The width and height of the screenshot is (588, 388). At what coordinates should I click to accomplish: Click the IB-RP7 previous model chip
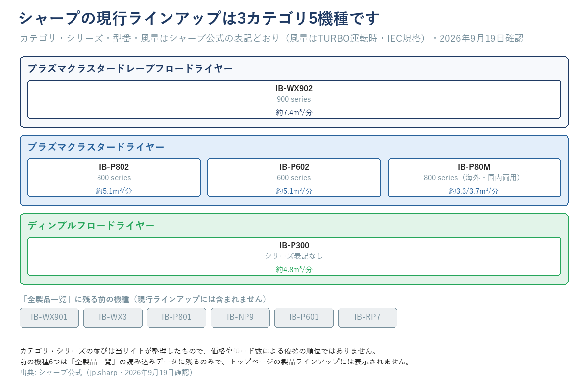(x=367, y=317)
